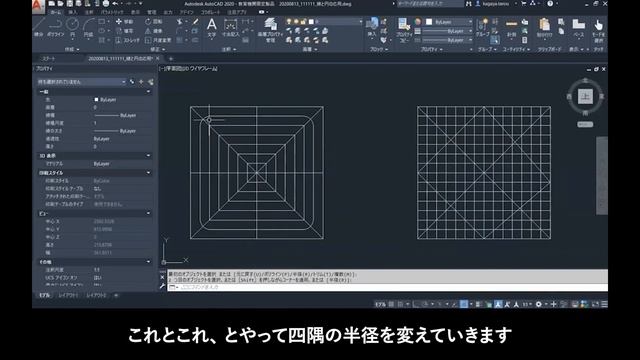
Task: Click the command line customize wrench icon
Action: point(162,287)
